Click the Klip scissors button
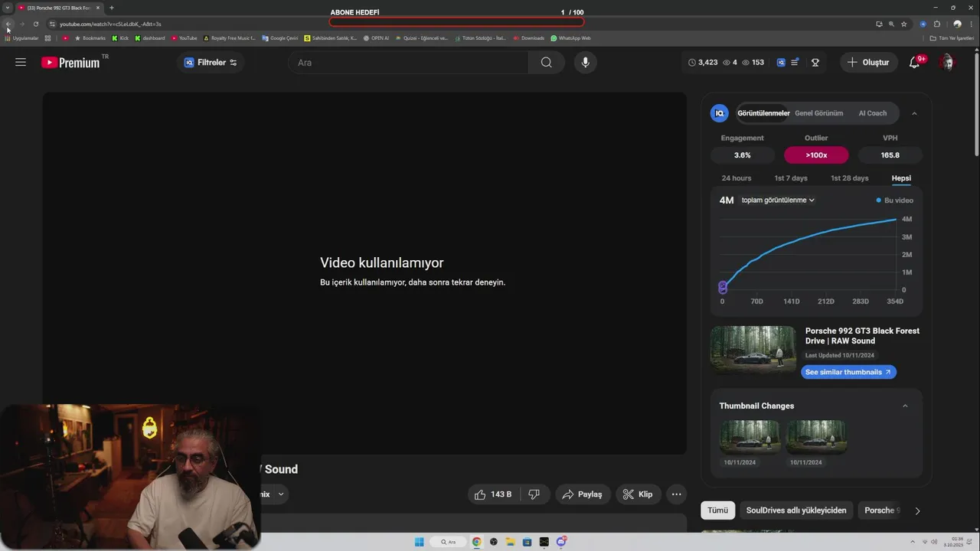980x551 pixels. click(638, 494)
